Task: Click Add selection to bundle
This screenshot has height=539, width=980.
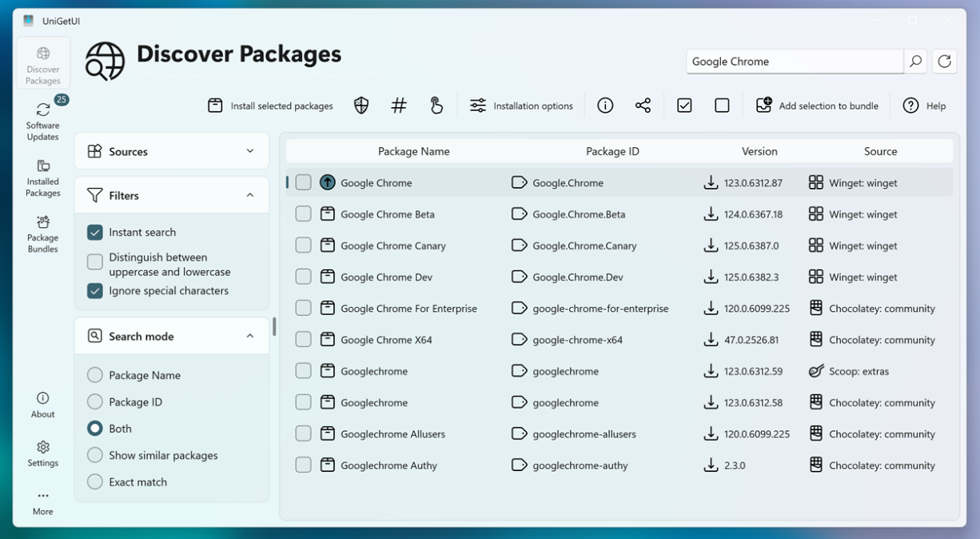Action: pos(817,106)
